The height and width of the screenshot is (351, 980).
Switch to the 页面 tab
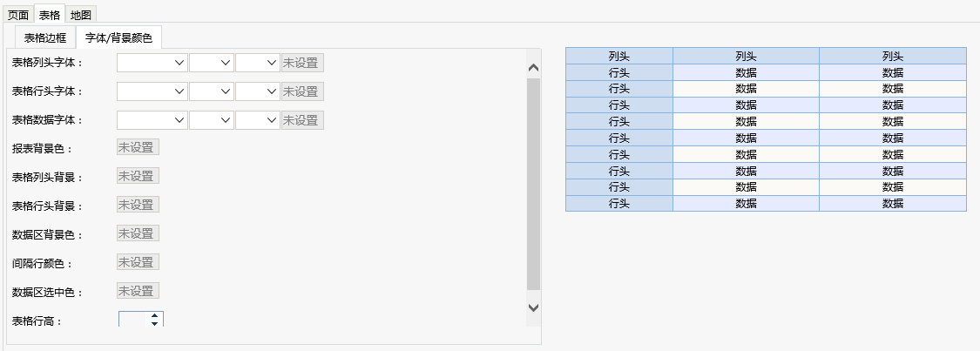(x=18, y=15)
